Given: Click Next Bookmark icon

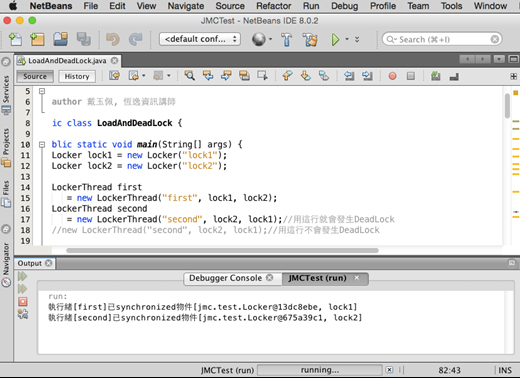Looking at the screenshot, I should pyautogui.click(x=306, y=76).
